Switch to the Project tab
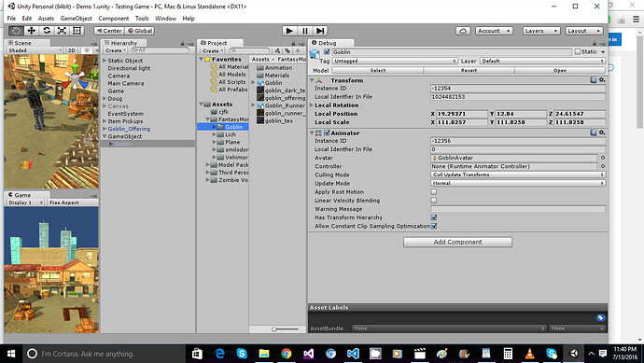Viewport: 644px width, 363px height. pyautogui.click(x=220, y=43)
